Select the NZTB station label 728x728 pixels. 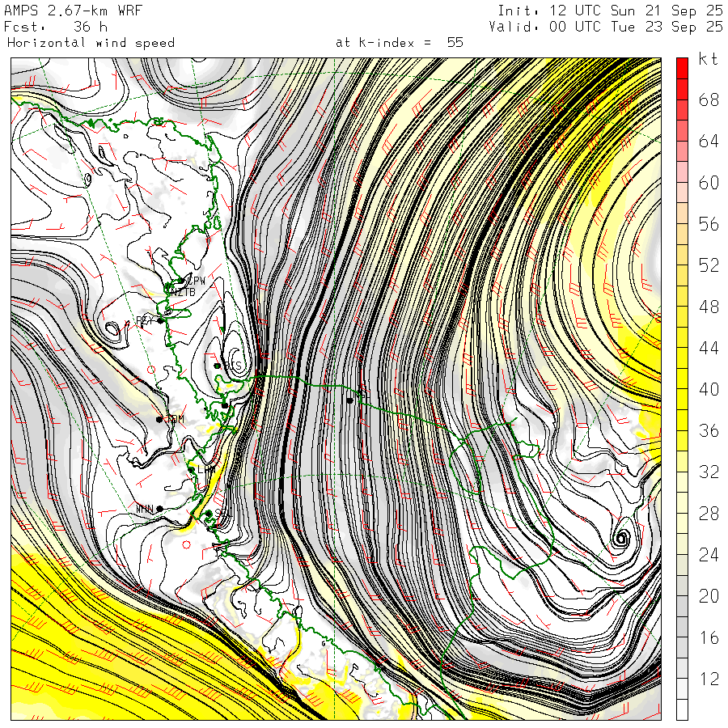click(184, 292)
